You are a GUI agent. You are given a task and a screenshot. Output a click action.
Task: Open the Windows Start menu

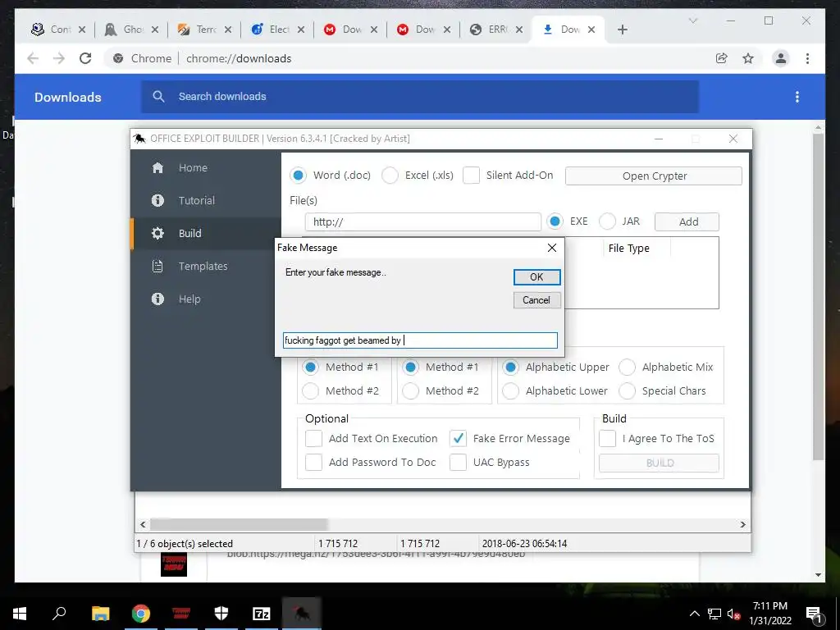coord(20,614)
